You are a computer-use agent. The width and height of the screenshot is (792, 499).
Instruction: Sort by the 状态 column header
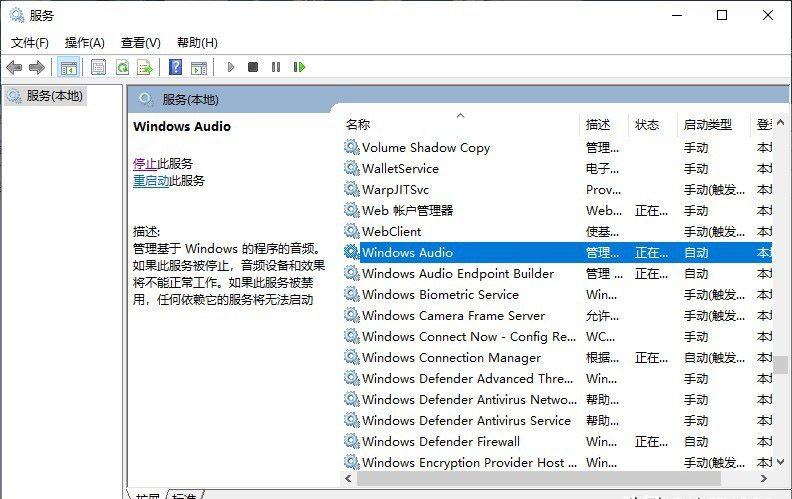pyautogui.click(x=653, y=124)
